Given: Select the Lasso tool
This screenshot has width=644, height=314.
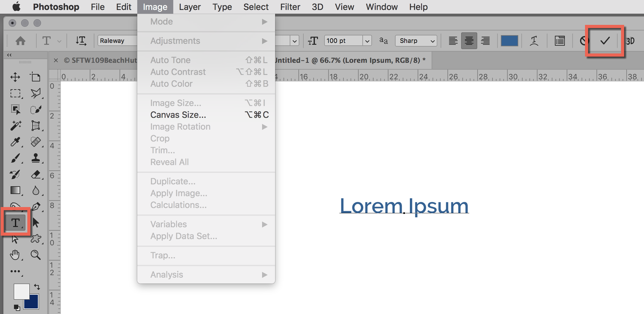Looking at the screenshot, I should click(x=36, y=93).
